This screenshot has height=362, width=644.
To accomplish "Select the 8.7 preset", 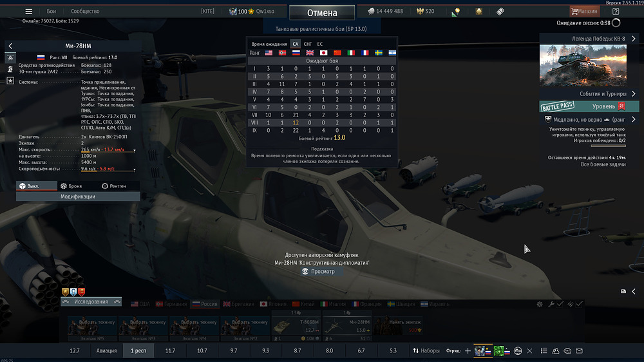I will (298, 351).
